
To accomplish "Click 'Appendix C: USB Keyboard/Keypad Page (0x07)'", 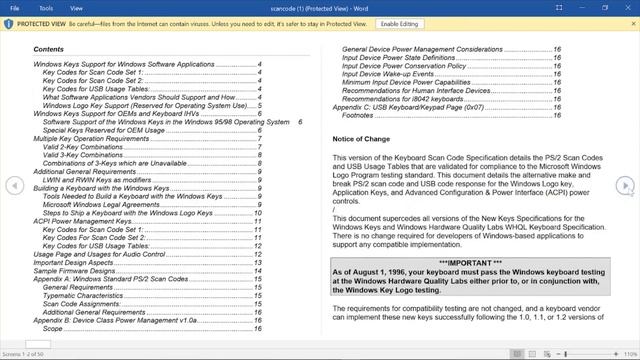I will click(x=447, y=107).
